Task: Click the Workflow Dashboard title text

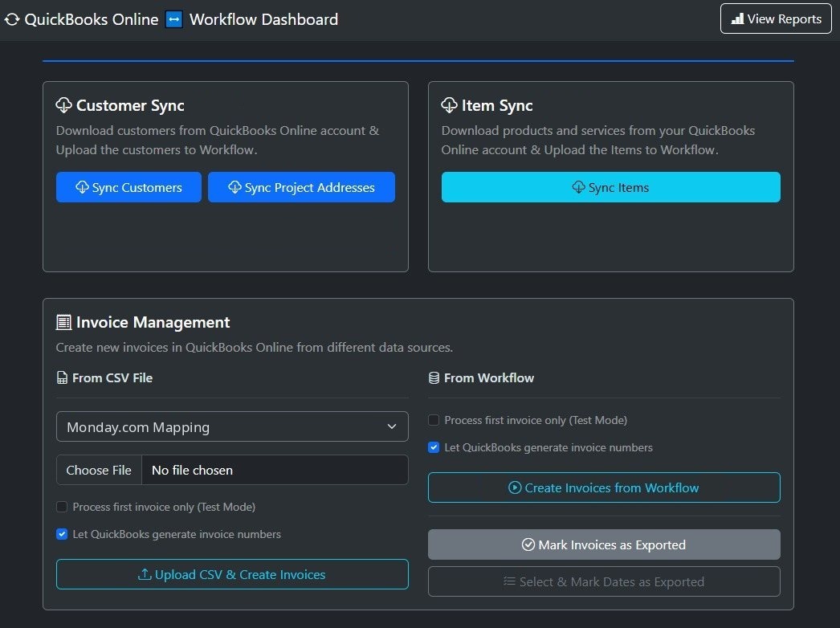Action: [x=263, y=19]
